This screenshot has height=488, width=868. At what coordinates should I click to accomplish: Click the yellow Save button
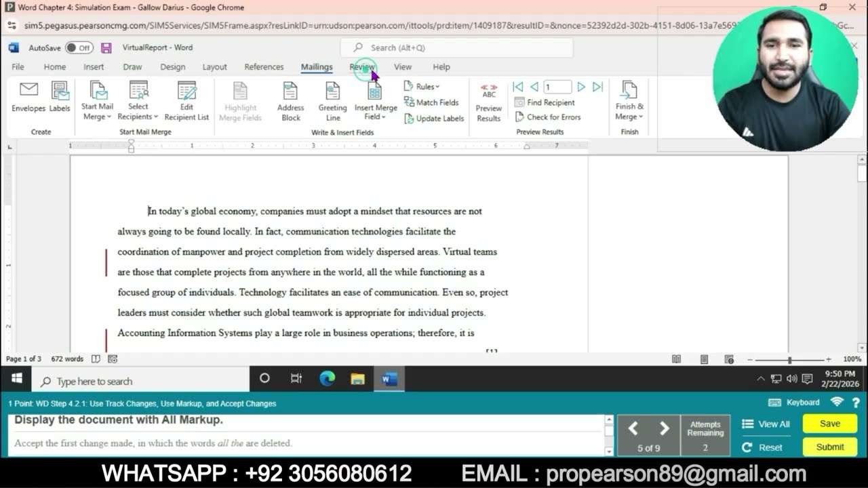(830, 423)
